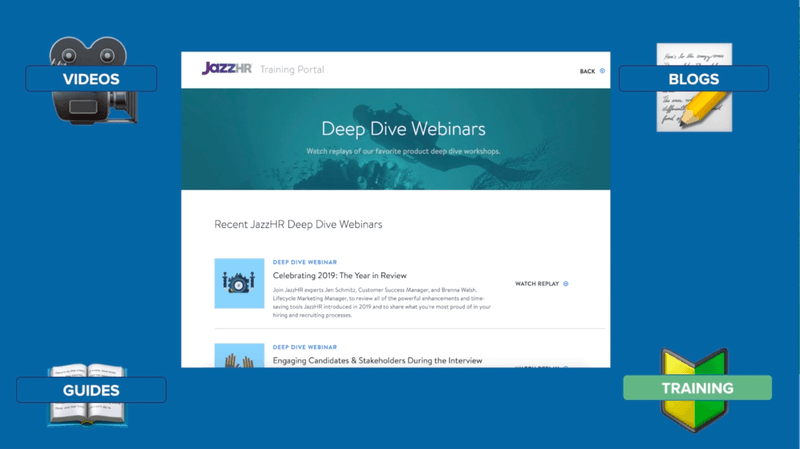Viewport: 800px width, 449px height.
Task: Open the underwater camera webinar thumbnail
Action: 239,283
